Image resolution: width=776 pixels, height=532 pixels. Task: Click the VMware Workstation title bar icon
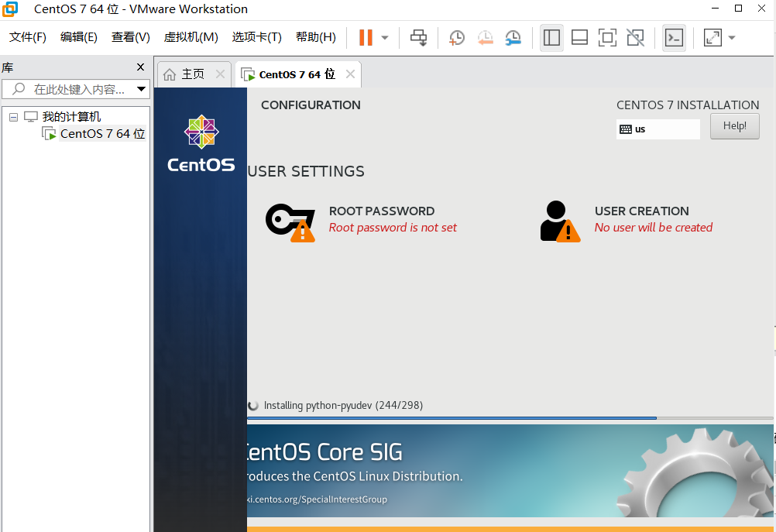[x=10, y=9]
